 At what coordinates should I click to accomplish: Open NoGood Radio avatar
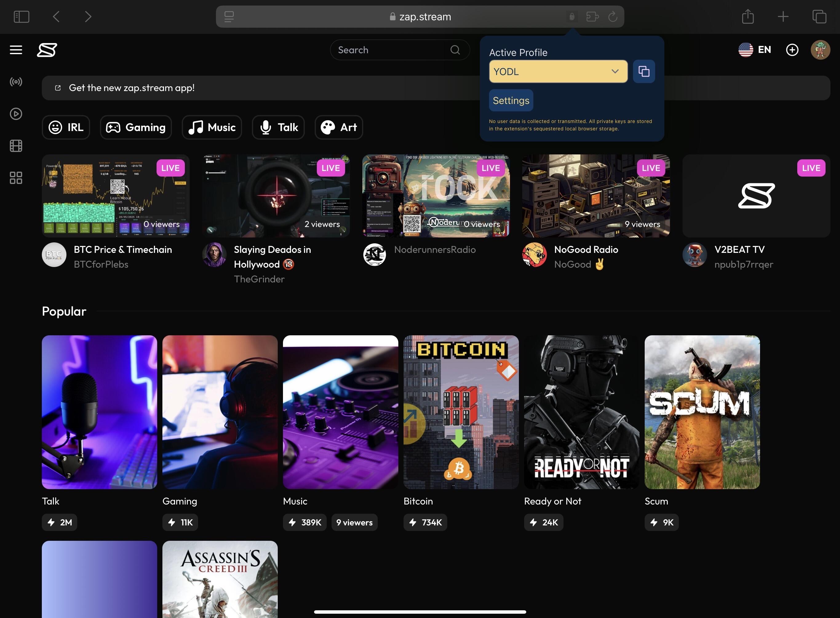pyautogui.click(x=535, y=255)
